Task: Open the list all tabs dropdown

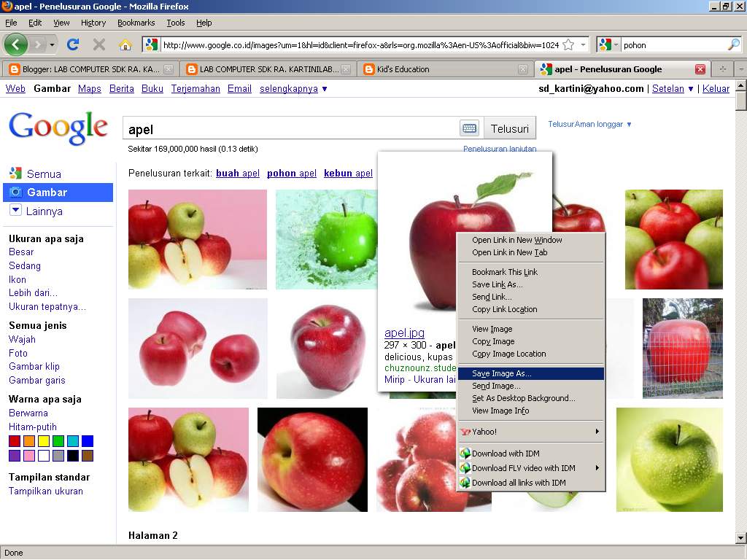Action: pos(741,69)
